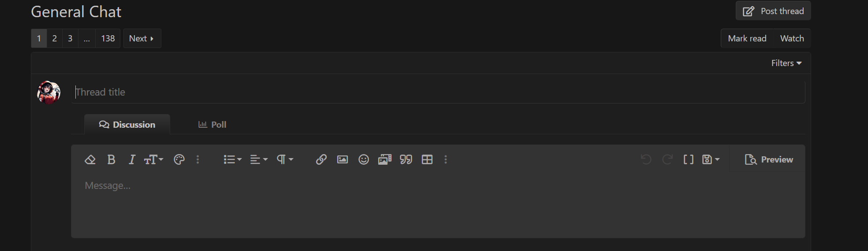Click the Insert table icon
868x251 pixels.
point(427,159)
